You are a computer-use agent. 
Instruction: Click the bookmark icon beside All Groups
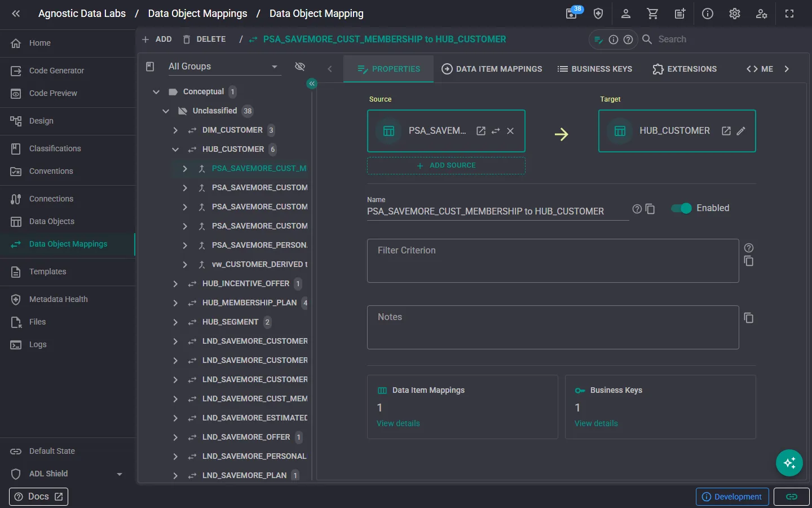click(x=150, y=67)
